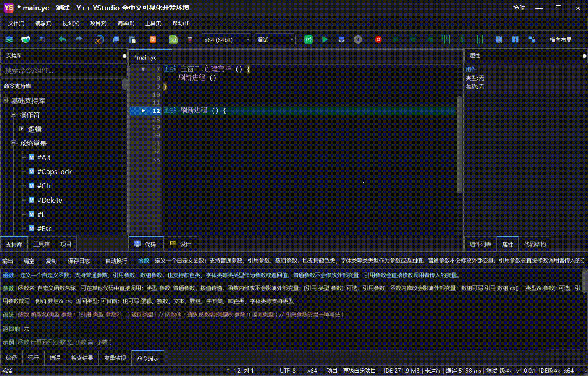The width and height of the screenshot is (588, 376).
Task: Click the blue overlapping-blocks icon before 横向布局
Action: (532, 39)
